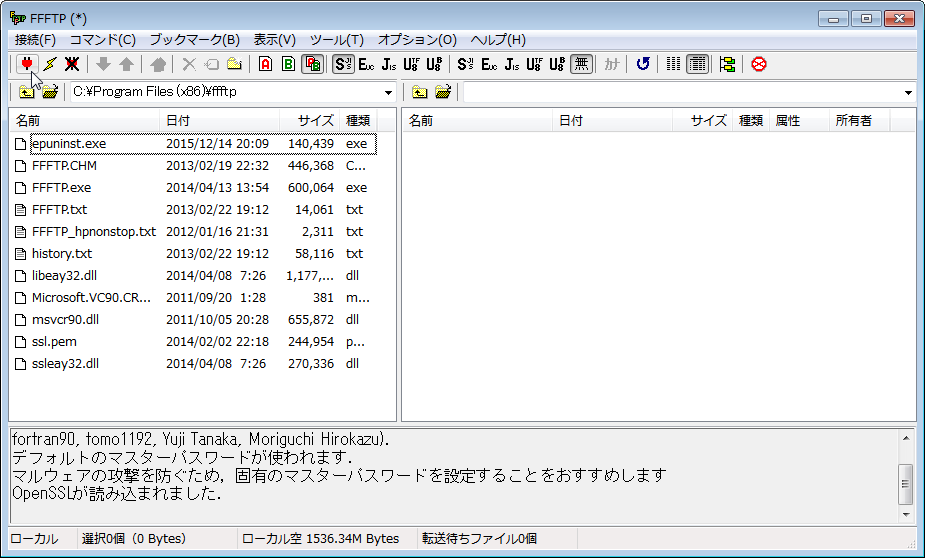Click the blue Refresh arrow icon
Screen dimensions: 925x558
point(643,64)
